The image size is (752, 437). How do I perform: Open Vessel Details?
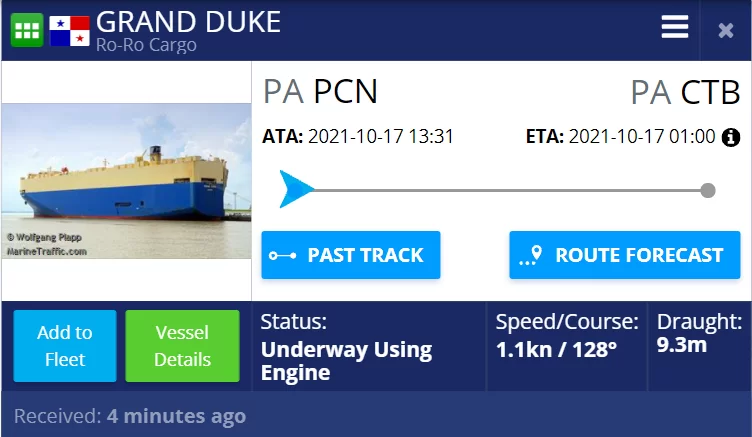(182, 346)
